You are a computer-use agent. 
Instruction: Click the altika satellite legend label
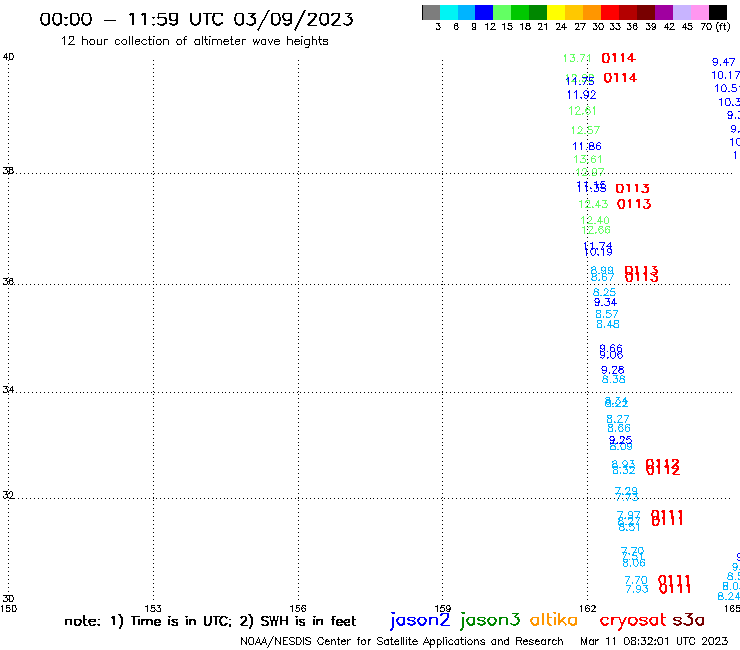point(554,619)
